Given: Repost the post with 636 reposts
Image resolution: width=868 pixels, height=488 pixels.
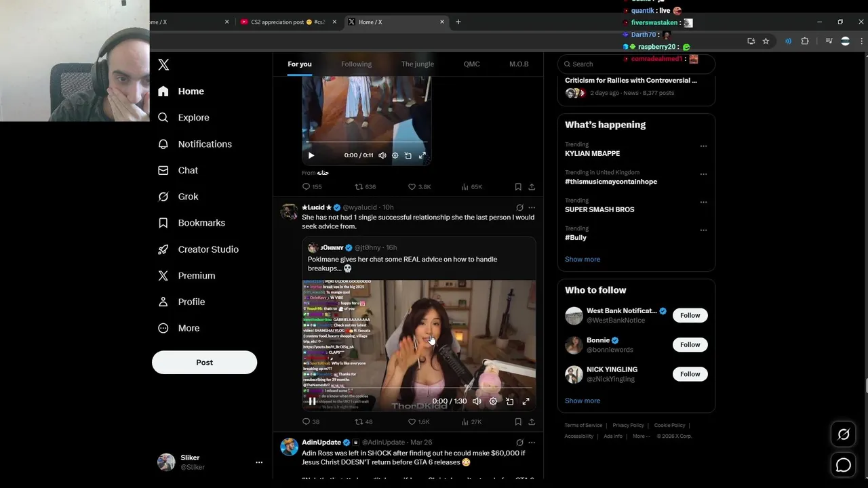Looking at the screenshot, I should 366,186.
